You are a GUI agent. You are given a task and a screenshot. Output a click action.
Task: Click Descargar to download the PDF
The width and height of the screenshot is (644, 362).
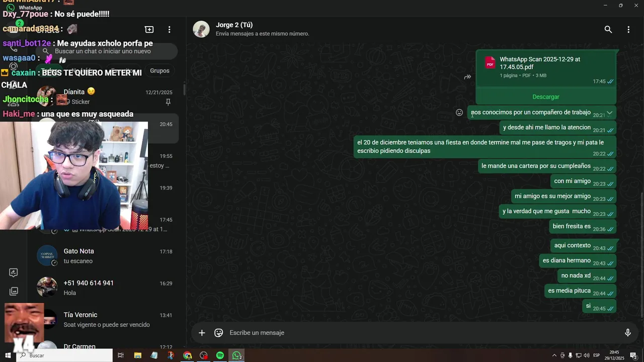pyautogui.click(x=546, y=97)
